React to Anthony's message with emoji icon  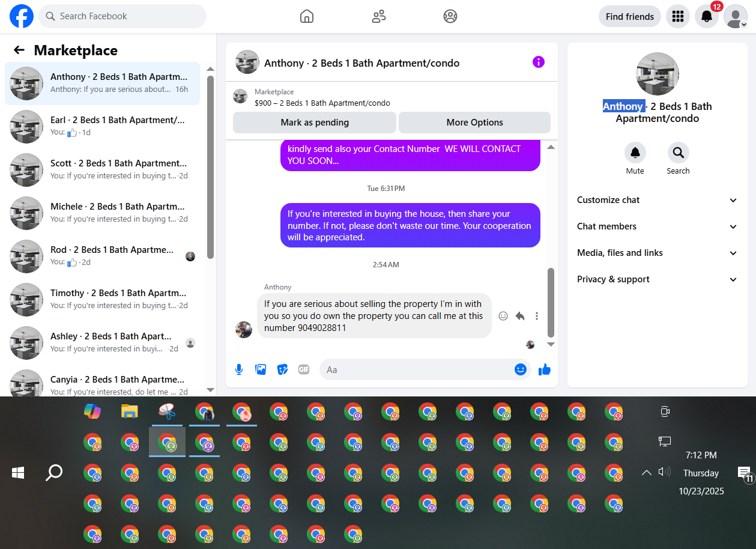click(x=503, y=316)
